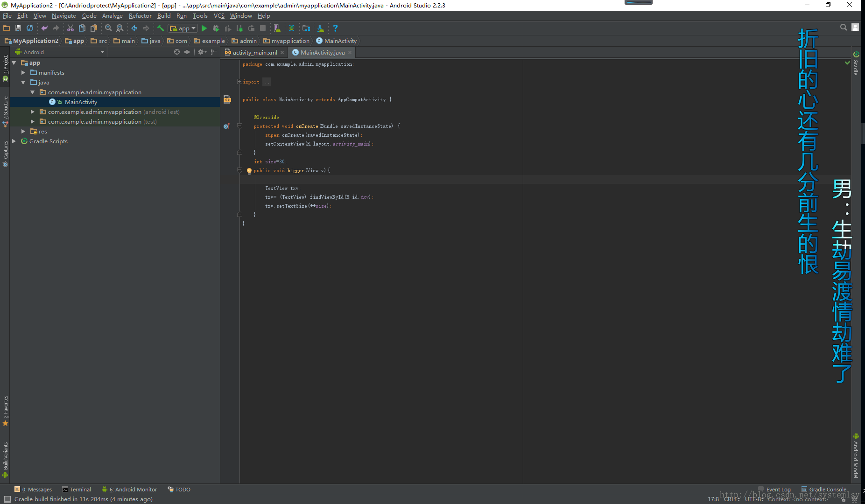Click the Cut scissors icon
Screen dimensions: 865x504
point(70,28)
